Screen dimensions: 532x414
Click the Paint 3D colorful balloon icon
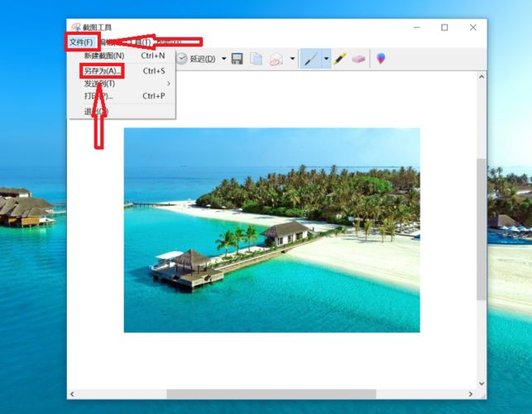pos(381,59)
